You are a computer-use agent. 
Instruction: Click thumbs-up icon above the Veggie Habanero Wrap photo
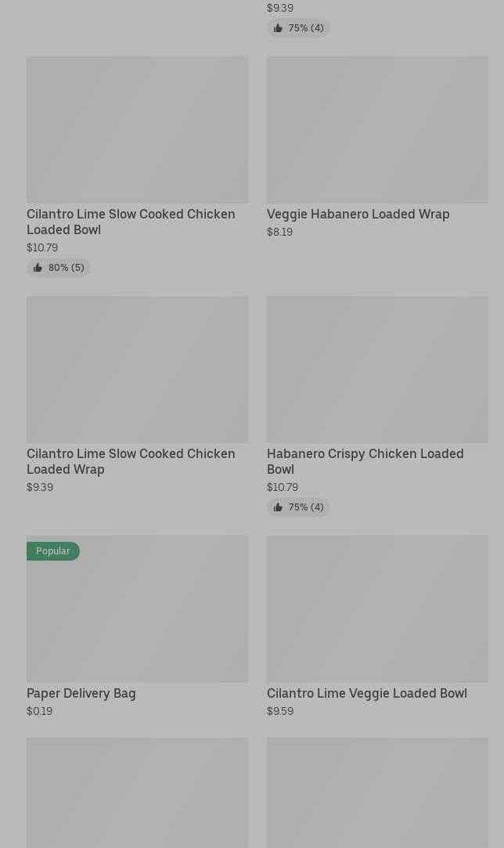tap(278, 28)
